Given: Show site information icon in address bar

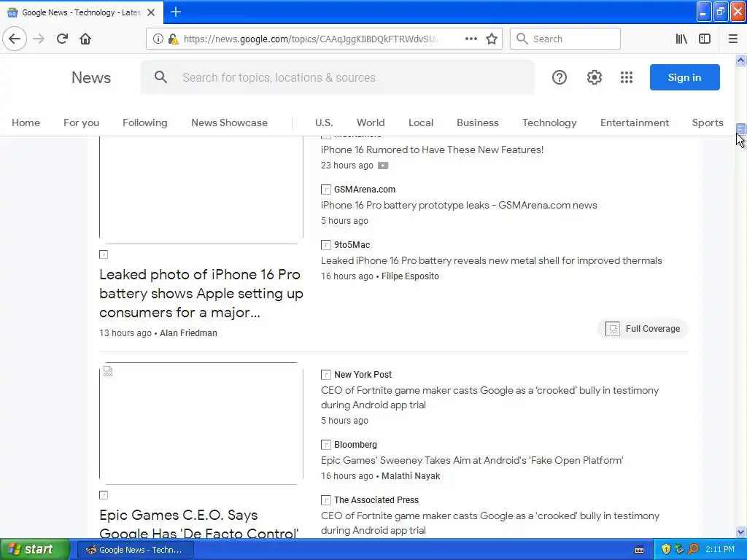Looking at the screenshot, I should (x=158, y=39).
